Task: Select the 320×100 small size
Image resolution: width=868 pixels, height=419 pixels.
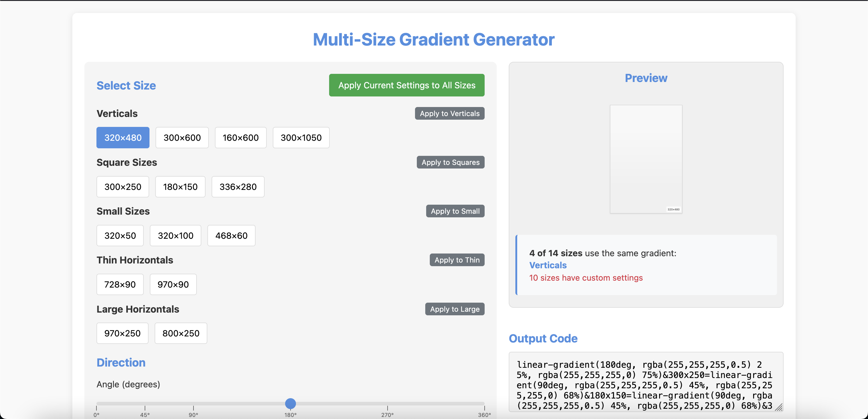Action: (x=175, y=236)
